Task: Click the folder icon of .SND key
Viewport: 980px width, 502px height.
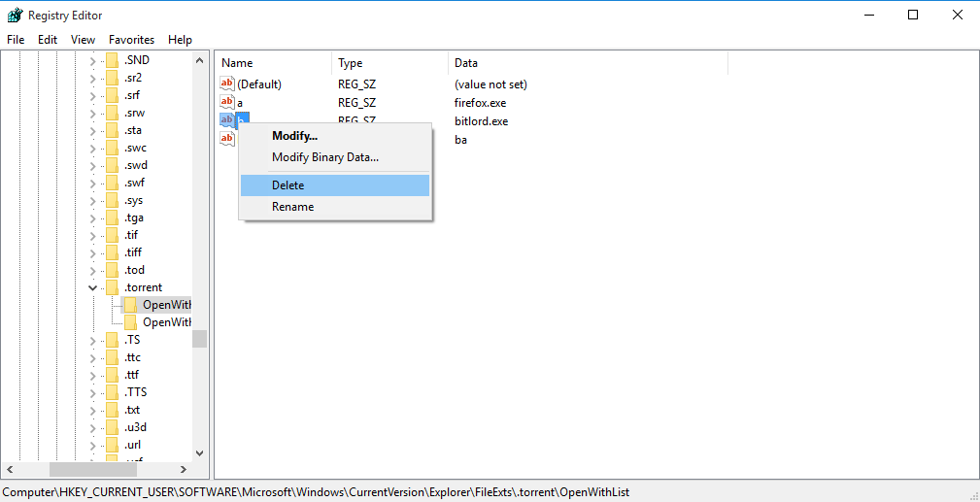Action: tap(112, 60)
